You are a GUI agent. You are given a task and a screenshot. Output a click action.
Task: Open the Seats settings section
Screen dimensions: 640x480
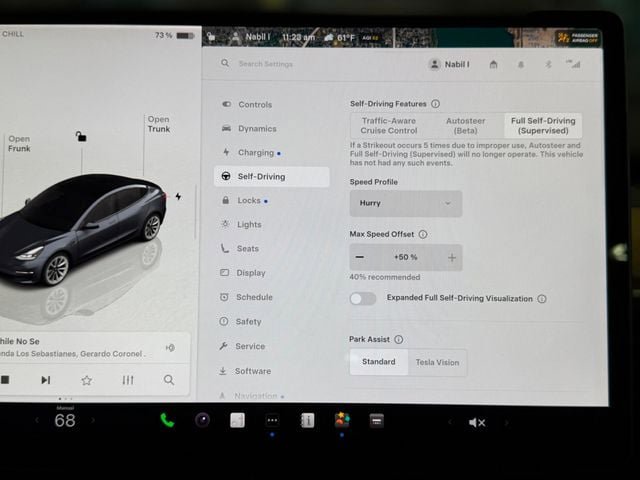(x=240, y=249)
